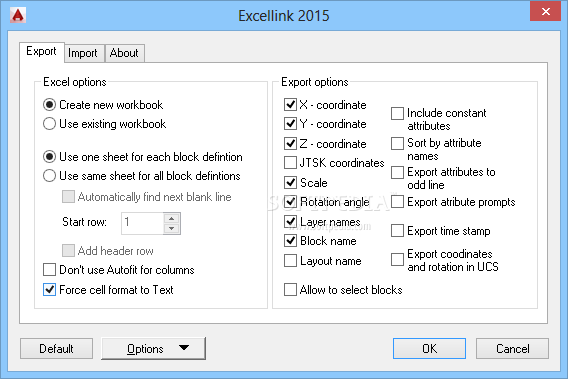The height and width of the screenshot is (379, 568).
Task: Increase Start row with up arrow
Action: click(x=171, y=218)
